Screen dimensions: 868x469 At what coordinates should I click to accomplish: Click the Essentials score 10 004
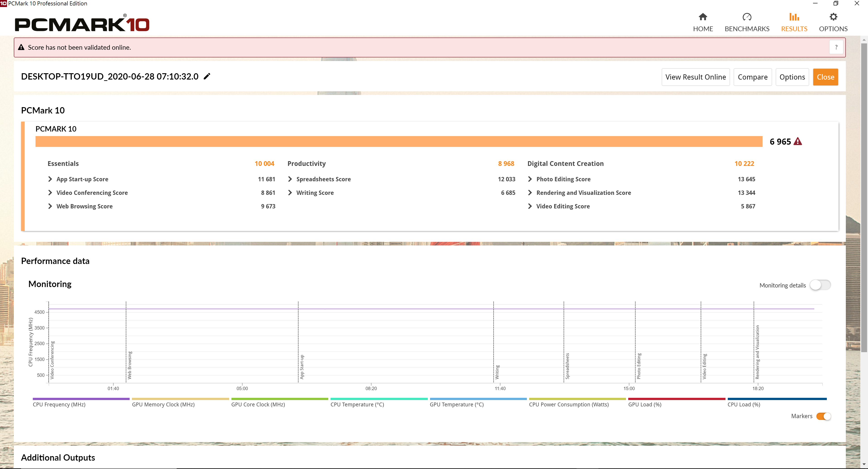point(264,164)
